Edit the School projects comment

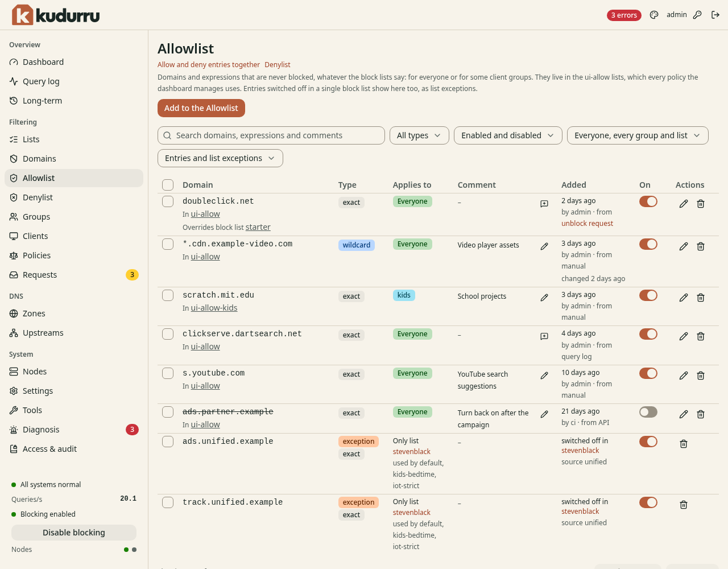point(544,298)
